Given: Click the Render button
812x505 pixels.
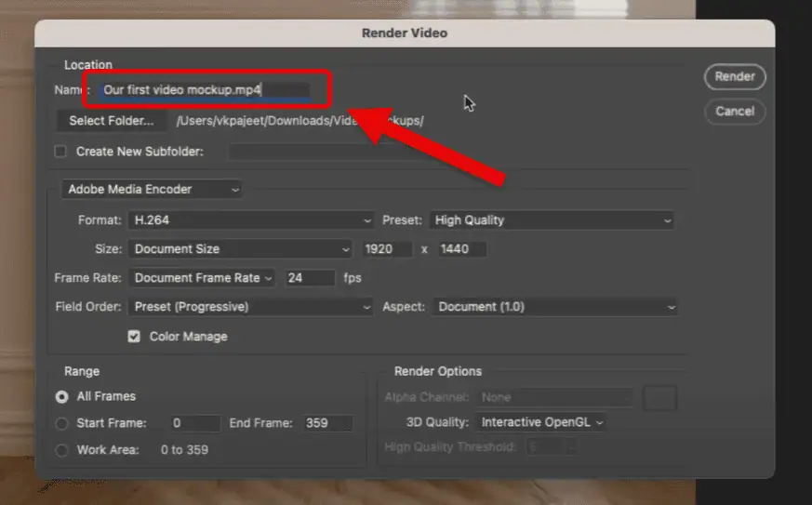Looking at the screenshot, I should 734,77.
